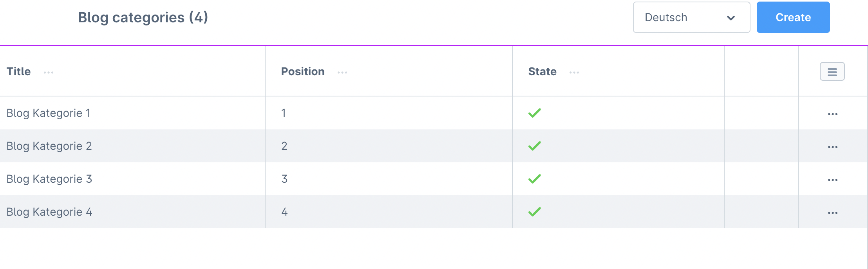Open row actions for Blog Kategorie 1
868x269 pixels.
[x=832, y=114]
